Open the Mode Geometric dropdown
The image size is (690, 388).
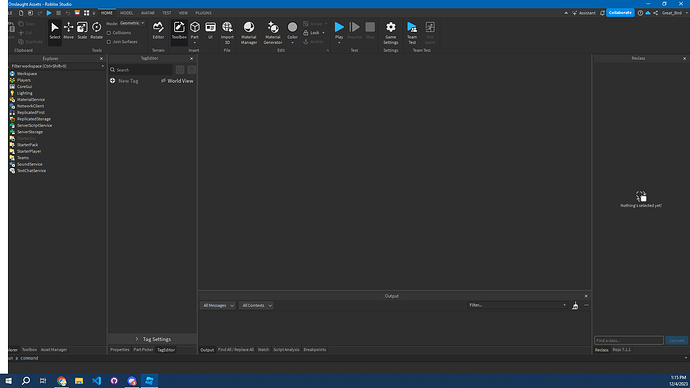[x=132, y=23]
